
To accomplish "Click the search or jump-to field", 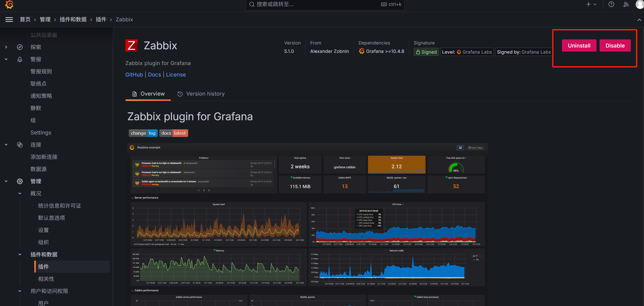I will tap(325, 5).
